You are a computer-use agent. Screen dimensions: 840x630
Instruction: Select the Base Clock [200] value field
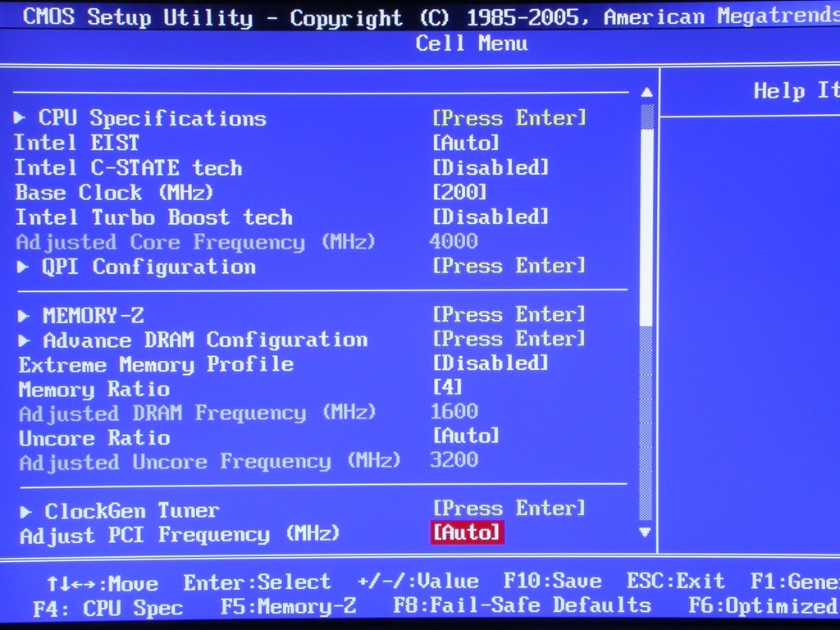(x=459, y=192)
